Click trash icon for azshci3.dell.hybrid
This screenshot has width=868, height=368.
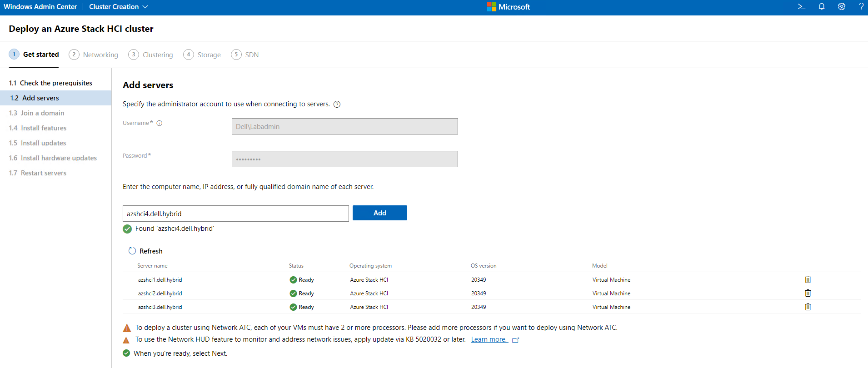pyautogui.click(x=808, y=307)
